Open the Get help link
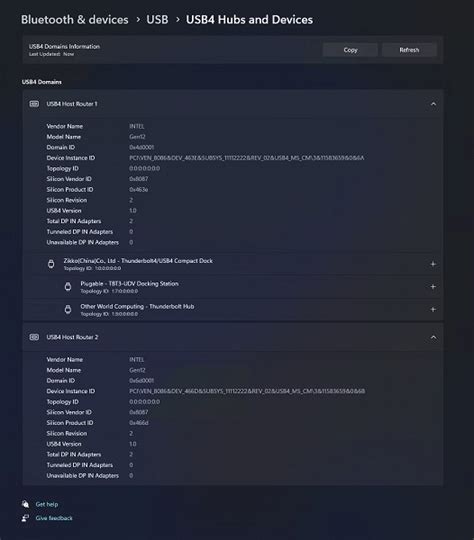 point(47,504)
